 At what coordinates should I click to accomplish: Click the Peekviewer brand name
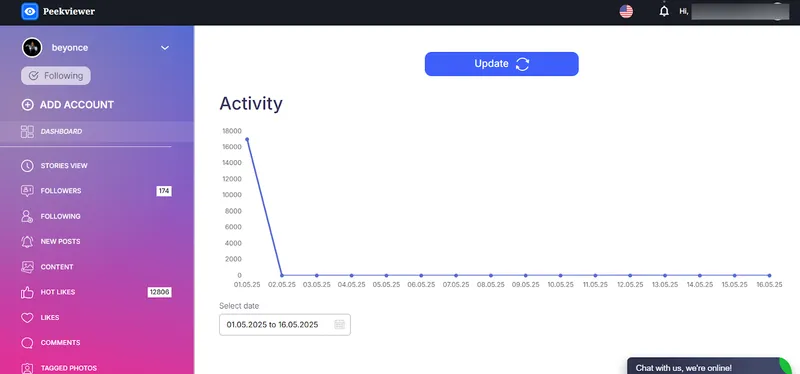coord(69,11)
